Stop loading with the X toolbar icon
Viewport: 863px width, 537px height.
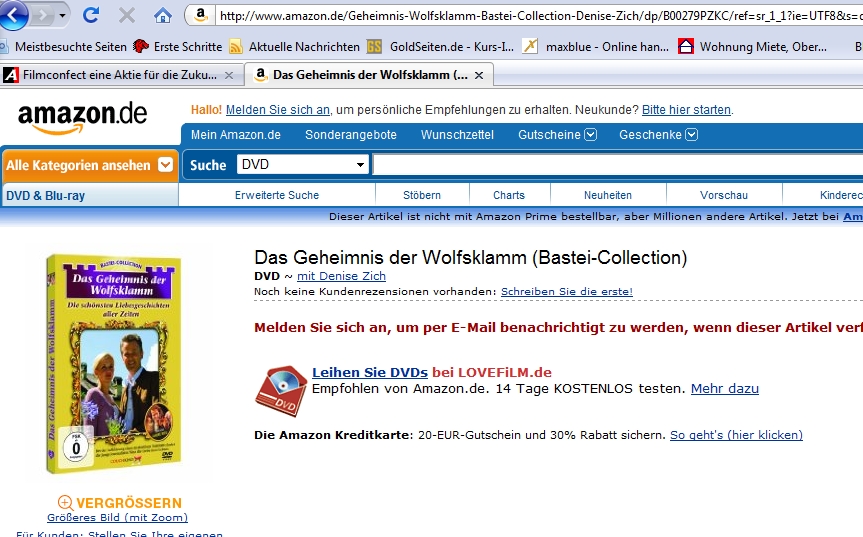pyautogui.click(x=127, y=15)
